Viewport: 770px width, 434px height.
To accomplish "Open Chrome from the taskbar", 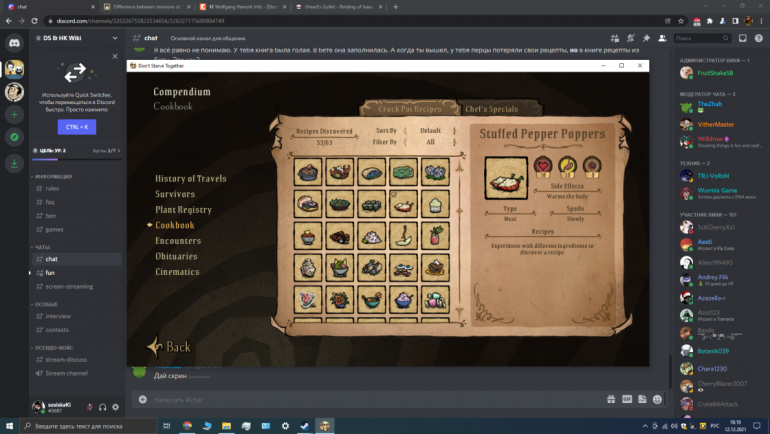I will (187, 426).
